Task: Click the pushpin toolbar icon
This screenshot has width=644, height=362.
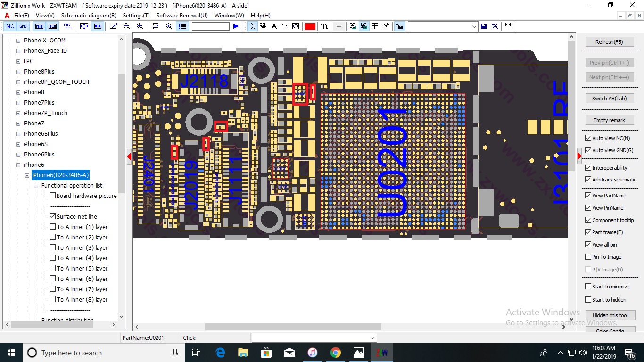Action: pos(386,26)
